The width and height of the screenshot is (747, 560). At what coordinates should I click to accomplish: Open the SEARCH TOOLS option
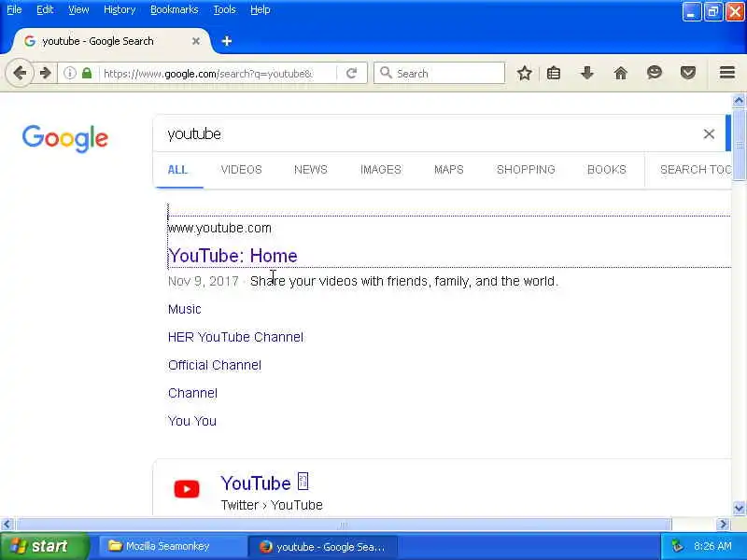tap(695, 170)
